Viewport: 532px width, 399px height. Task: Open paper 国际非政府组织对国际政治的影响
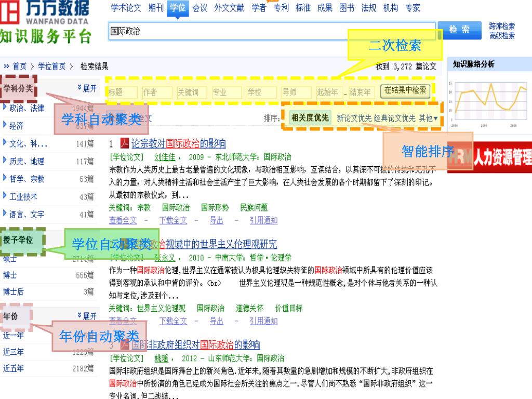195,345
